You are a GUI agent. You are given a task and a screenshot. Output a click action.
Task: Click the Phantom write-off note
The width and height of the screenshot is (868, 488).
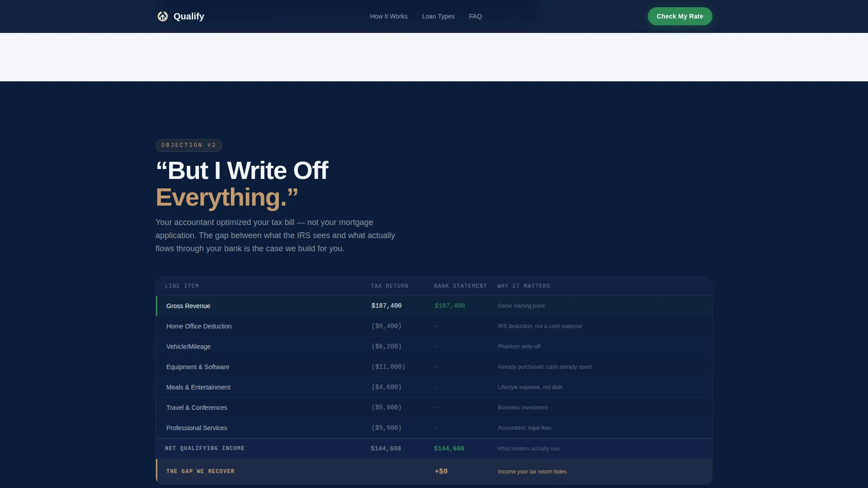click(519, 347)
